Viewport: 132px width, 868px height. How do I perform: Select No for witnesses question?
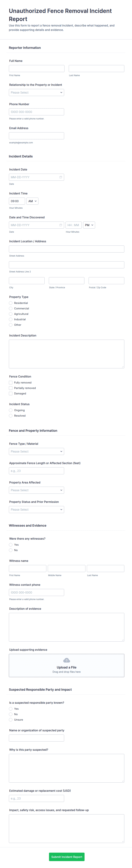pyautogui.click(x=11, y=550)
